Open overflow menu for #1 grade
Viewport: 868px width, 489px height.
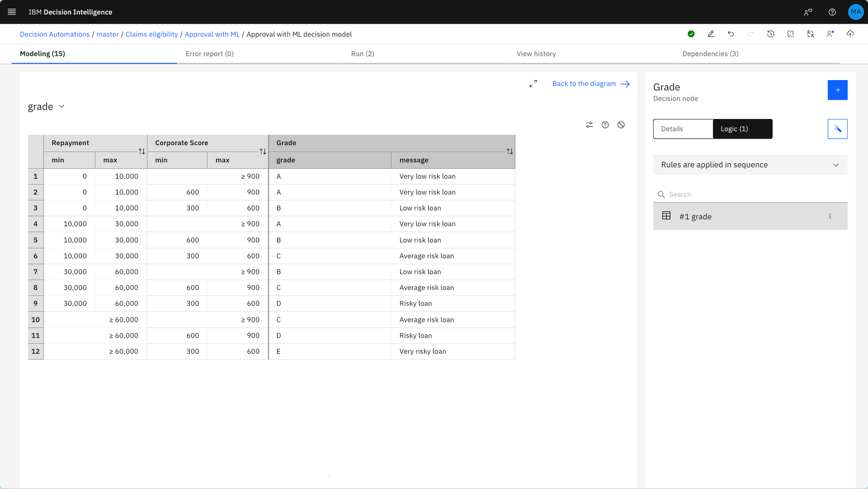(830, 217)
